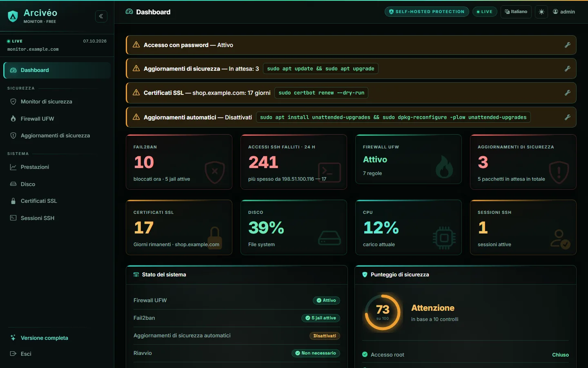Open the Fail2ban card showing 10
588x368 pixels.
pos(179,162)
